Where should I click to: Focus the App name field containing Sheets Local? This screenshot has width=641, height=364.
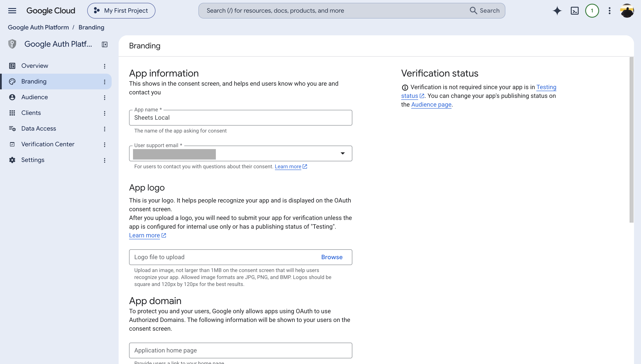tap(240, 118)
